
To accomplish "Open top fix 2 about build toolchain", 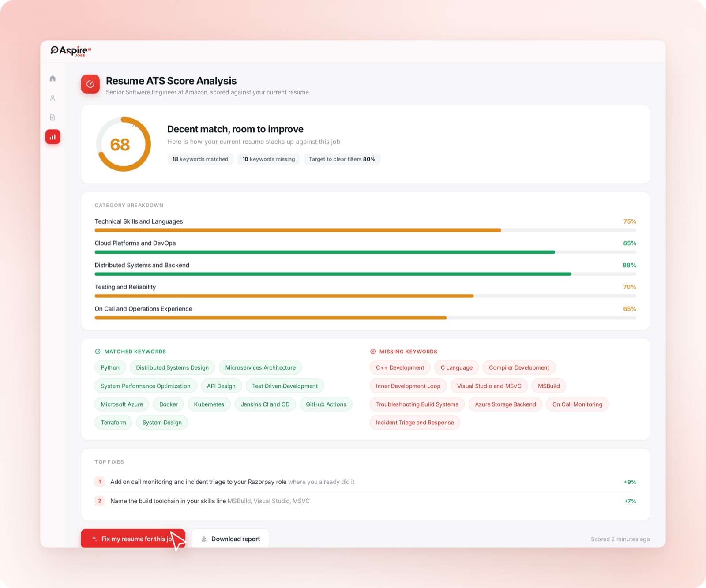I will [x=365, y=501].
